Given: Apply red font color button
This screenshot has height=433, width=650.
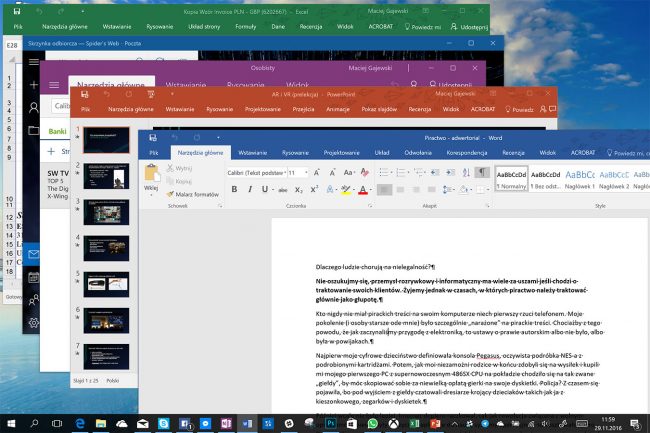Looking at the screenshot, I should click(363, 190).
